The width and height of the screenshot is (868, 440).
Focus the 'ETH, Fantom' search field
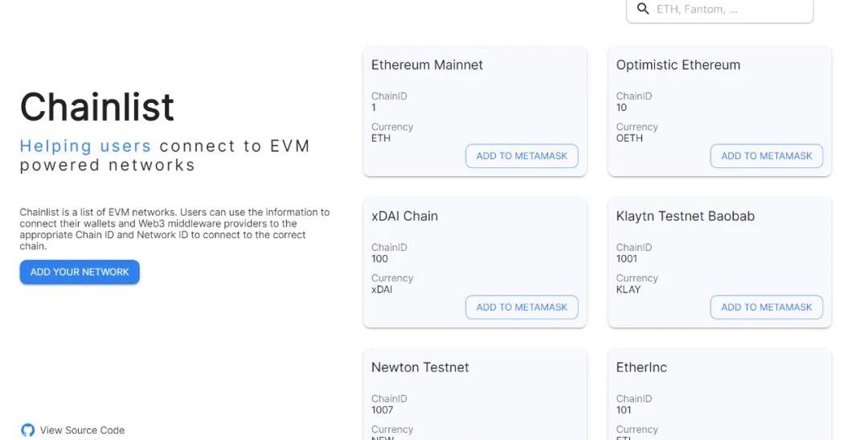point(727,10)
